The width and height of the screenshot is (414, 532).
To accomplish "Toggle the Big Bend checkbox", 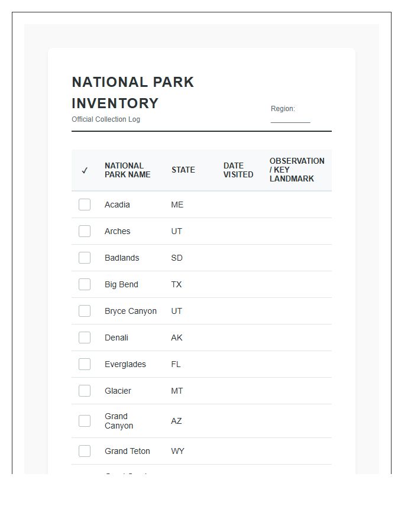I will tap(85, 284).
